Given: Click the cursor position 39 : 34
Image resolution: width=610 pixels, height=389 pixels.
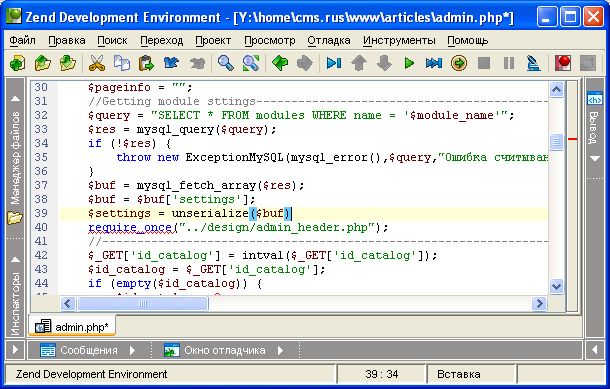Looking at the screenshot, I should (x=382, y=374).
